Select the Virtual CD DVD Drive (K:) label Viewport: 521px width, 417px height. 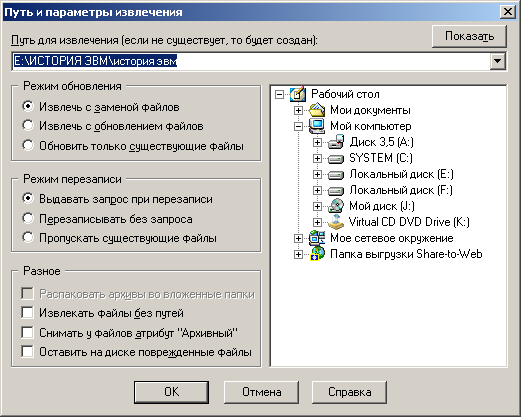409,222
